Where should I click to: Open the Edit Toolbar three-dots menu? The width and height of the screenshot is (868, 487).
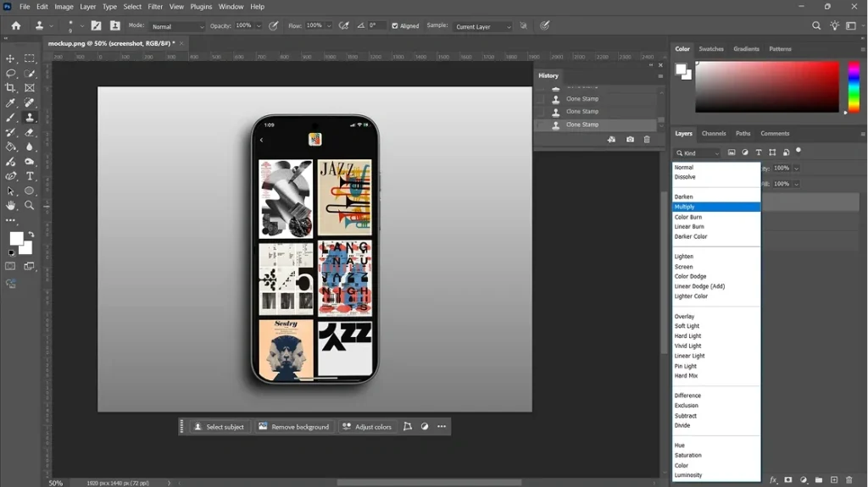pos(10,220)
